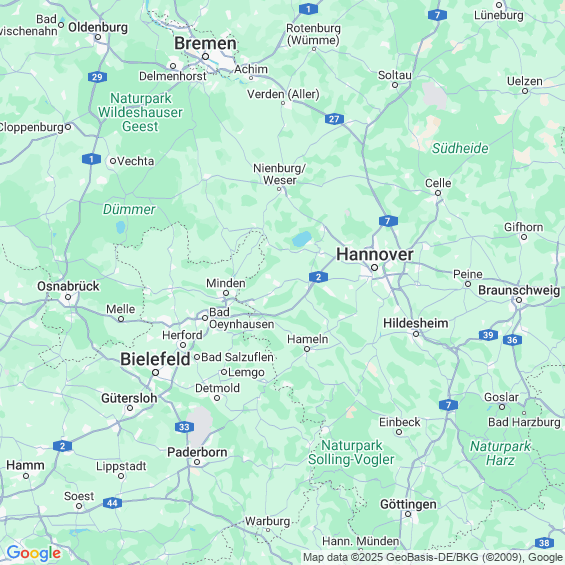Screen dimensions: 565x565
Task: Click the Hannover city marker
Action: click(x=374, y=268)
